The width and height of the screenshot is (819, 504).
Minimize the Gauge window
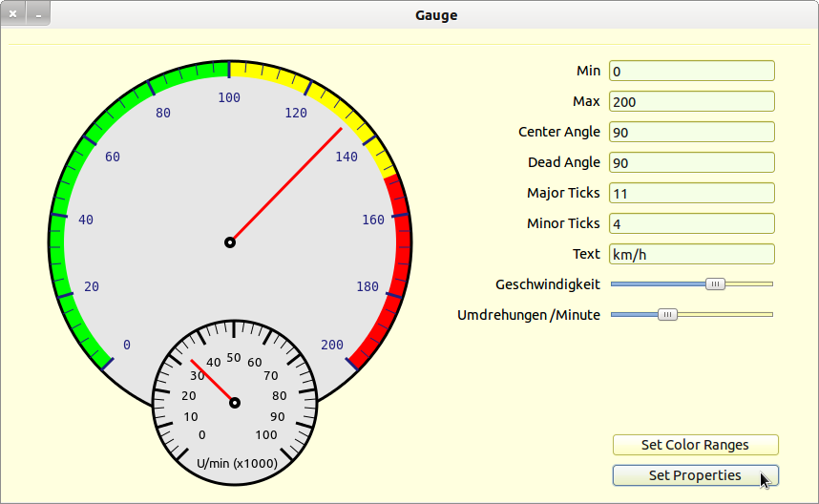37,14
